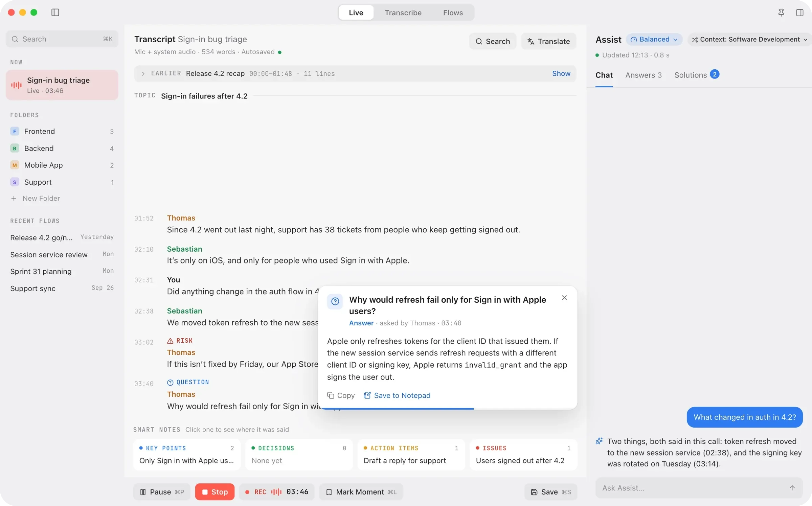Click the pin window icon
The image size is (812, 506).
point(781,13)
